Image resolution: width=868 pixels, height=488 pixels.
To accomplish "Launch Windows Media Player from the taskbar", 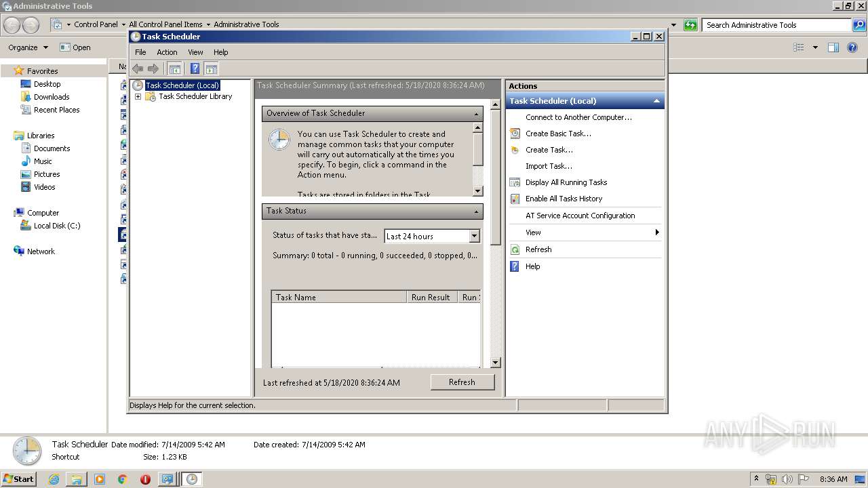I will pyautogui.click(x=100, y=479).
